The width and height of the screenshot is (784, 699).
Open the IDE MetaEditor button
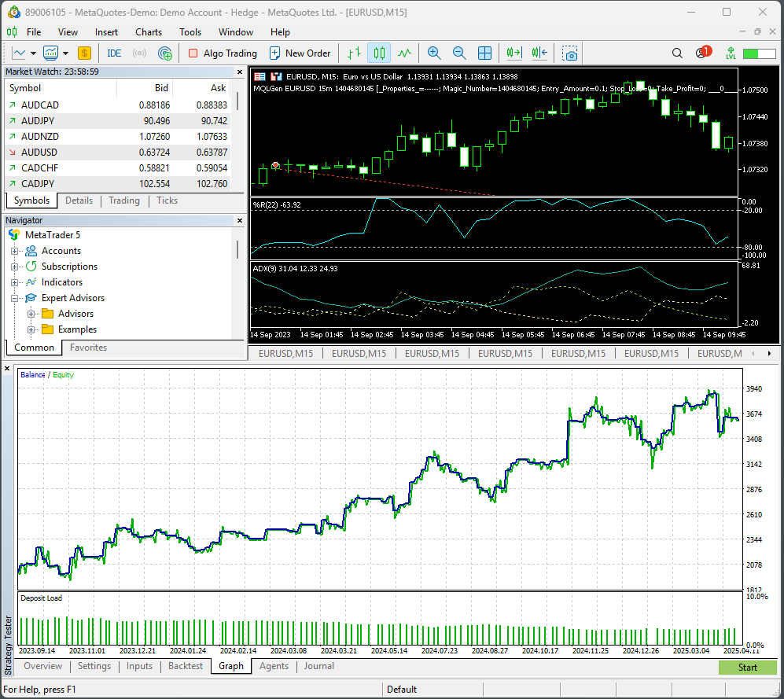(114, 53)
